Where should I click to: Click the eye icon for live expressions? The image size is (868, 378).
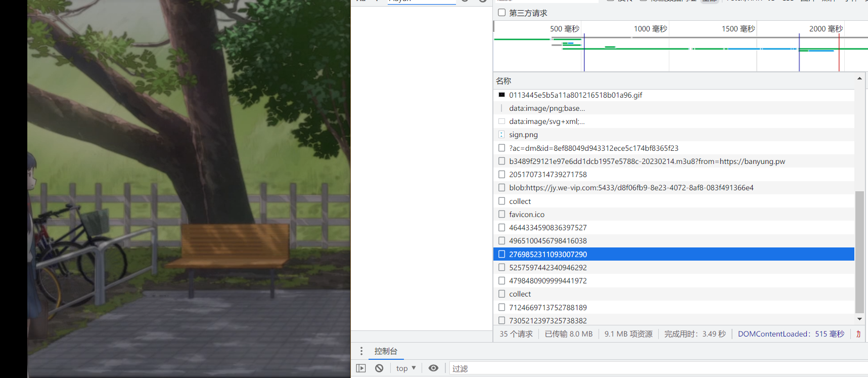tap(433, 368)
